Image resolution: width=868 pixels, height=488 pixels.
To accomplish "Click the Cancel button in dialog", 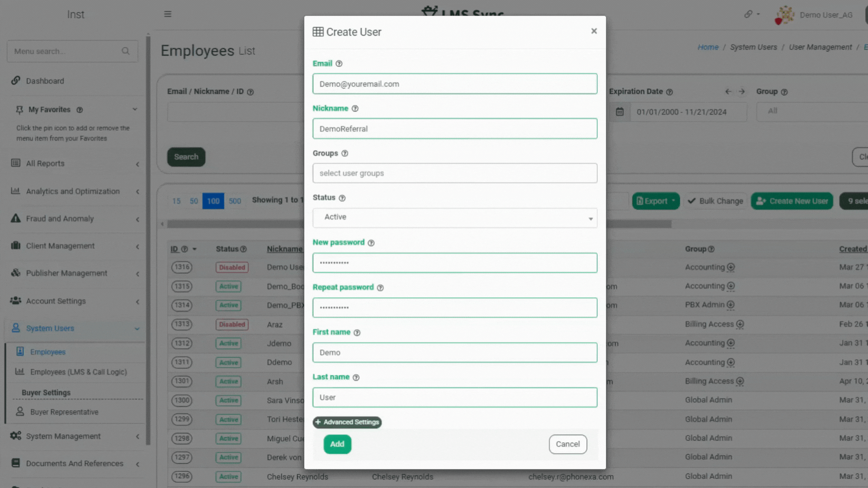I will 568,444.
